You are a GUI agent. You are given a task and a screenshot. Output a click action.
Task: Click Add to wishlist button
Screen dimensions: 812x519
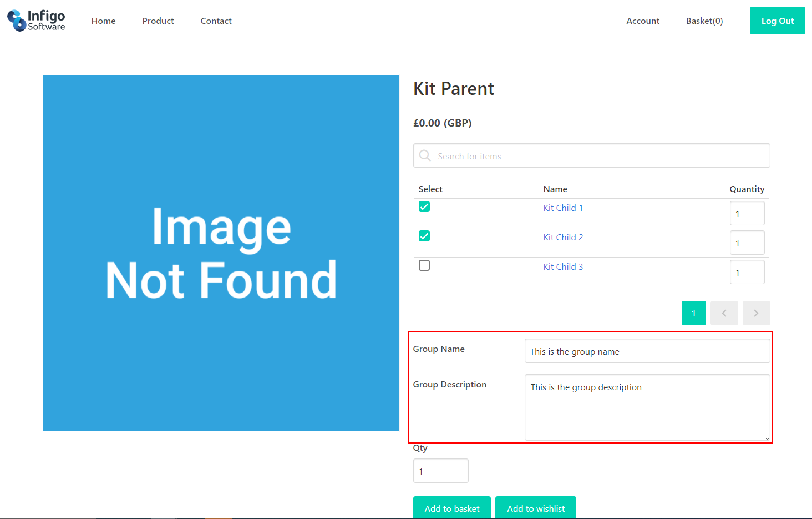click(x=536, y=508)
